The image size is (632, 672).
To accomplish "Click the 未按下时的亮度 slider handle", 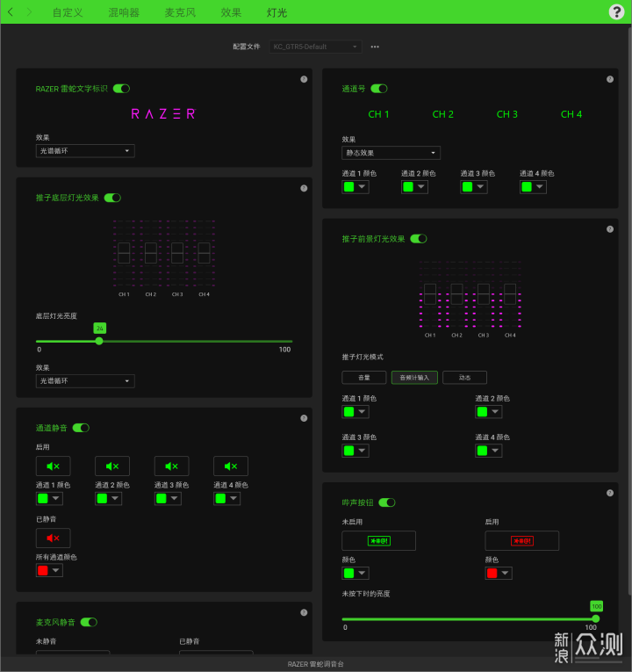I will pos(596,619).
